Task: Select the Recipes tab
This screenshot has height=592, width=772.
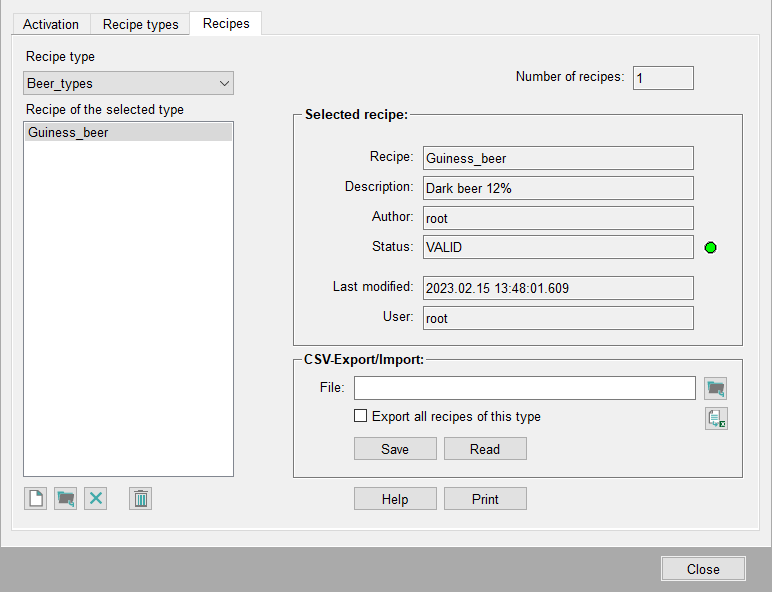Action: point(226,23)
